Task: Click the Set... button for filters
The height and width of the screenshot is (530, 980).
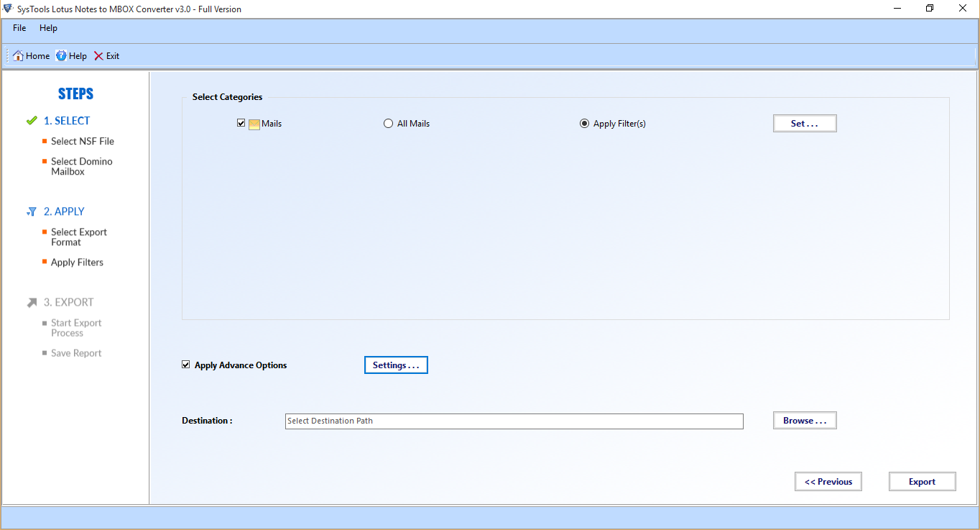Action: coord(805,124)
